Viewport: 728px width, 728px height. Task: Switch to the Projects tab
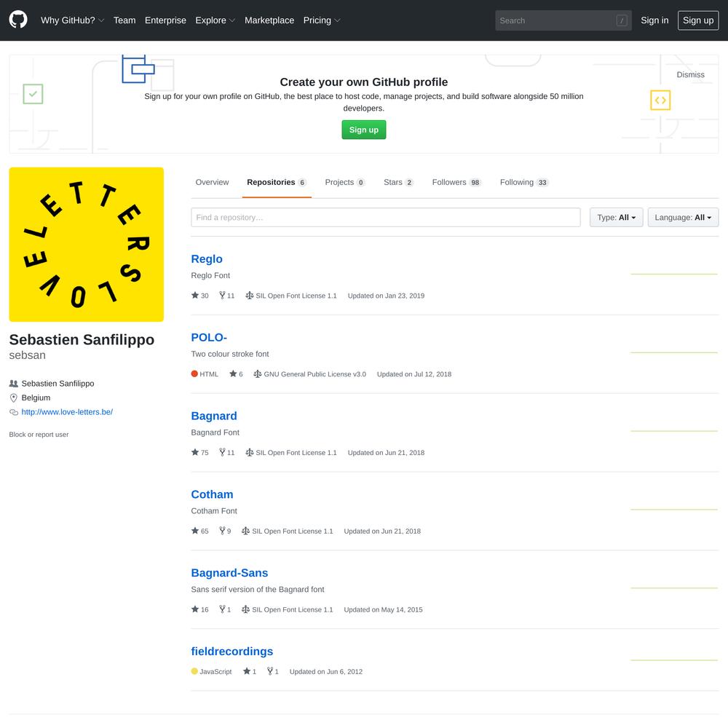tap(345, 183)
